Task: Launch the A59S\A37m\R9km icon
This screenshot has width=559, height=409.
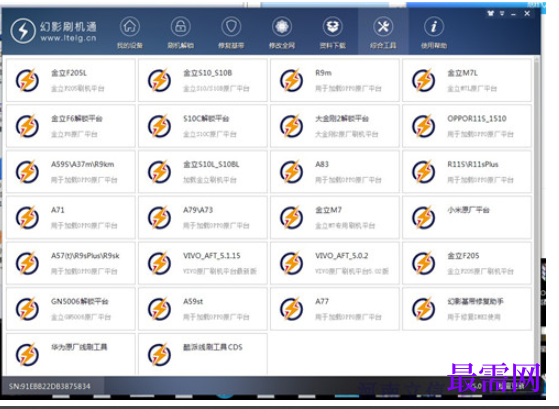Action: pos(27,172)
